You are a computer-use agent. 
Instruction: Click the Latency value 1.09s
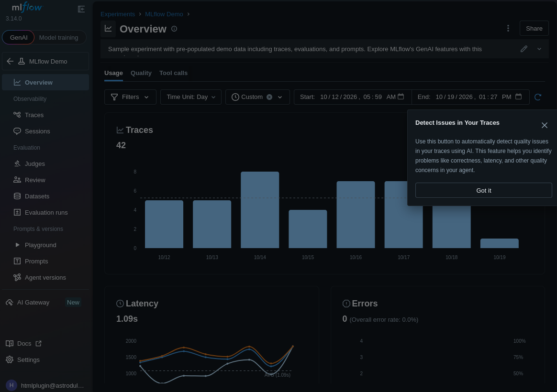(x=127, y=319)
